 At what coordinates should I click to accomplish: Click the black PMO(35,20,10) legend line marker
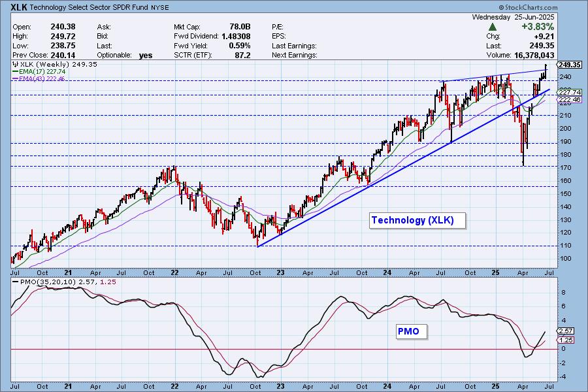coord(16,282)
